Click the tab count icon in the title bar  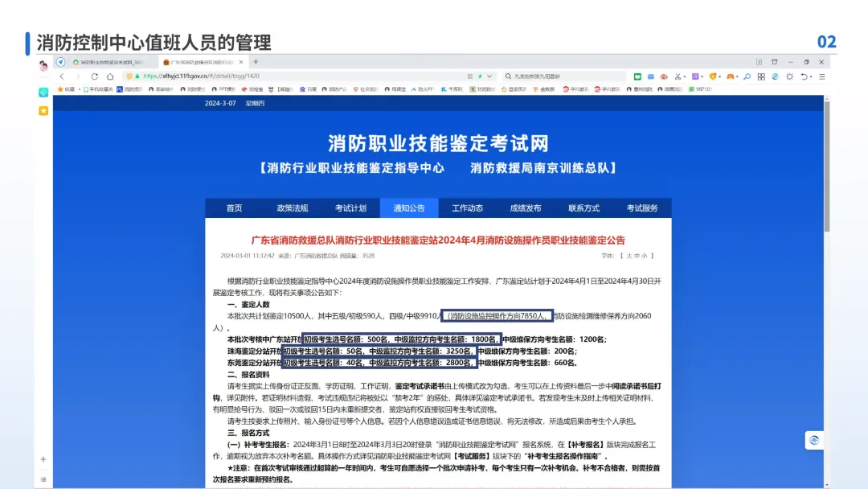tap(759, 62)
